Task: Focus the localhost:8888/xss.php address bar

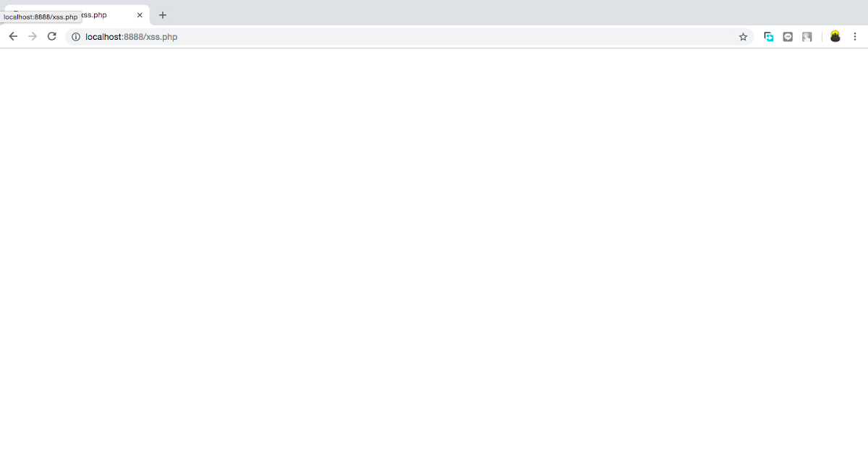Action: click(x=409, y=37)
